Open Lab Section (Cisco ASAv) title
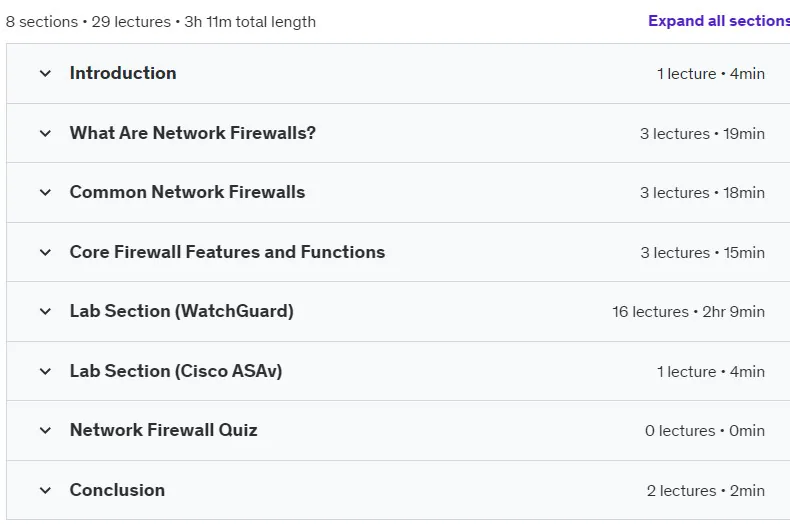This screenshot has height=524, width=790. (176, 371)
